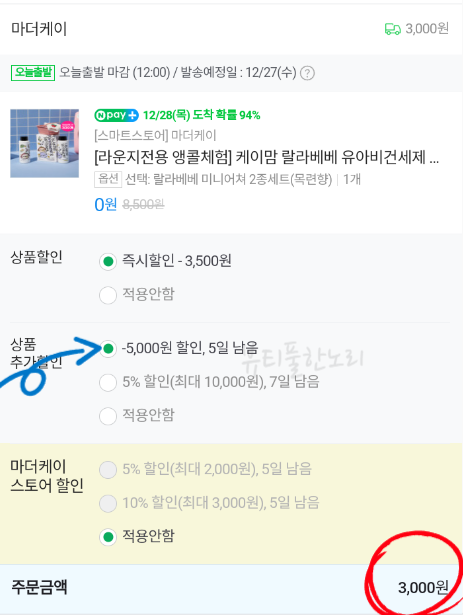Click the blue 0원 discounted price
The image size is (463, 615).
(x=106, y=204)
